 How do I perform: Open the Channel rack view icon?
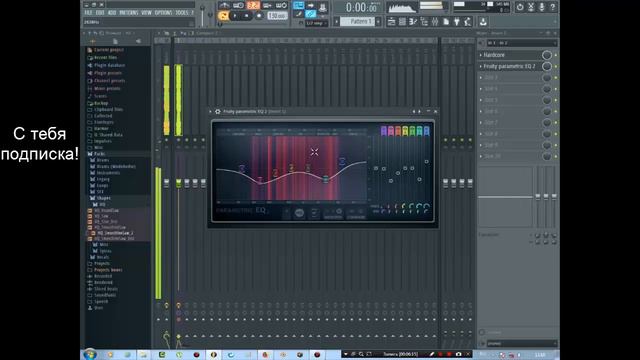point(402,22)
